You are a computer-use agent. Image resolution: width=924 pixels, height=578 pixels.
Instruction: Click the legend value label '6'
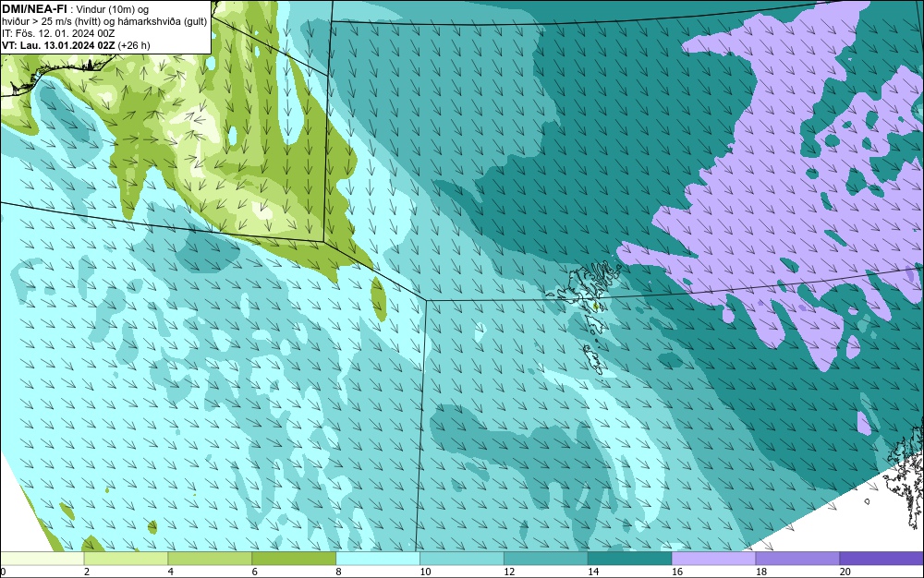[255, 572]
